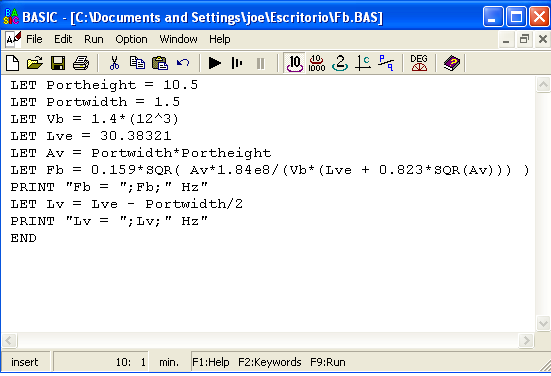Click the line "LET Portheight = 10.5"
The image size is (551, 376).
(x=104, y=85)
